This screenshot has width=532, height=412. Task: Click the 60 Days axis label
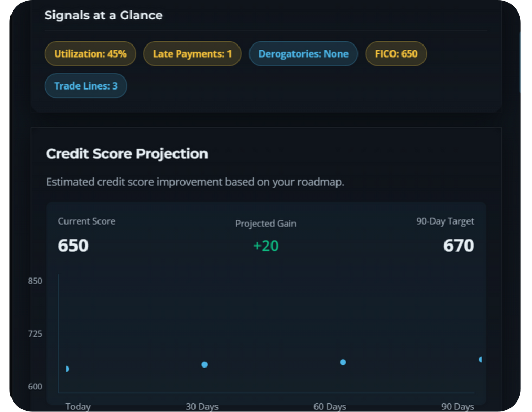pyautogui.click(x=330, y=407)
